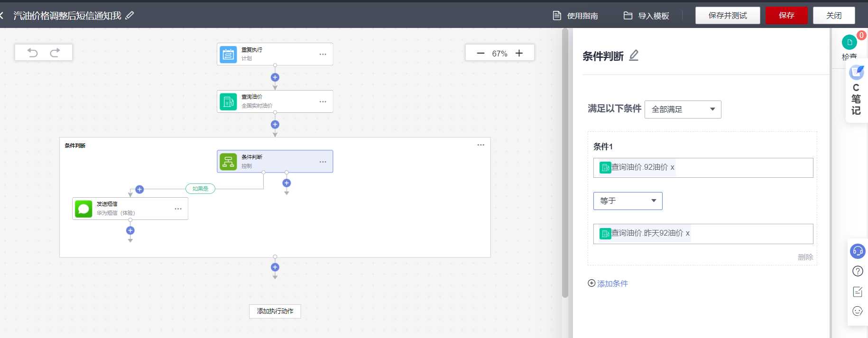Open more options on 查询油价 node
This screenshot has height=338, width=868.
(323, 101)
